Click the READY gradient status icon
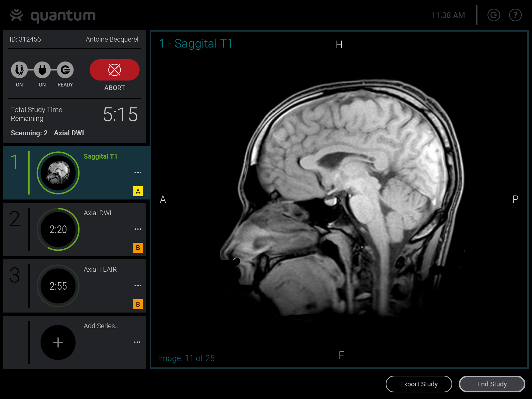 (65, 70)
